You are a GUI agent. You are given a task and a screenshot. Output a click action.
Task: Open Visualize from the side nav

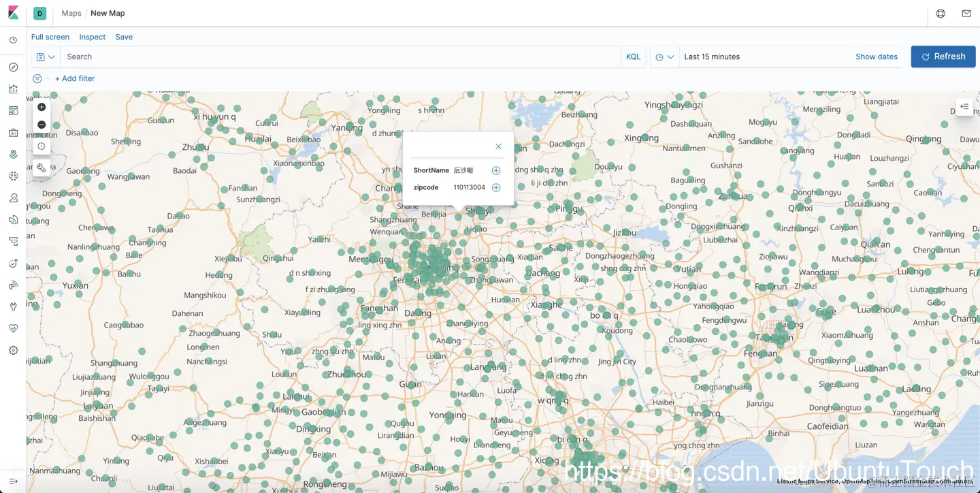click(13, 89)
